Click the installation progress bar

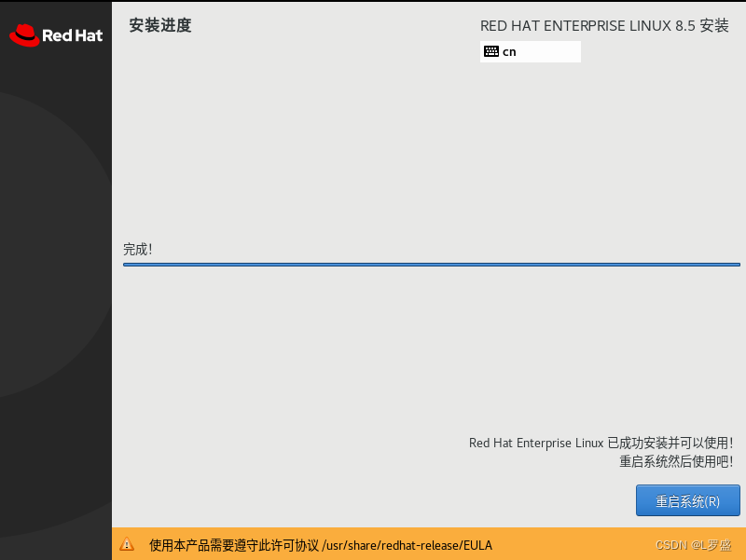click(432, 265)
